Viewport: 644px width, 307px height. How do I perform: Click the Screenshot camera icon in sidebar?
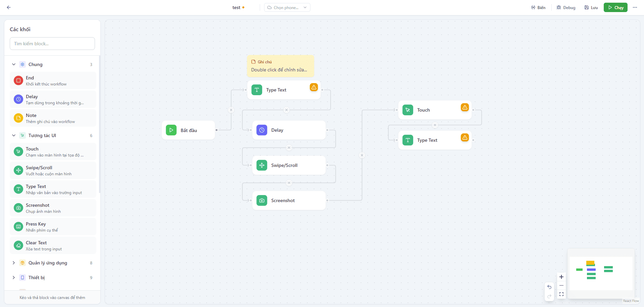(x=18, y=208)
